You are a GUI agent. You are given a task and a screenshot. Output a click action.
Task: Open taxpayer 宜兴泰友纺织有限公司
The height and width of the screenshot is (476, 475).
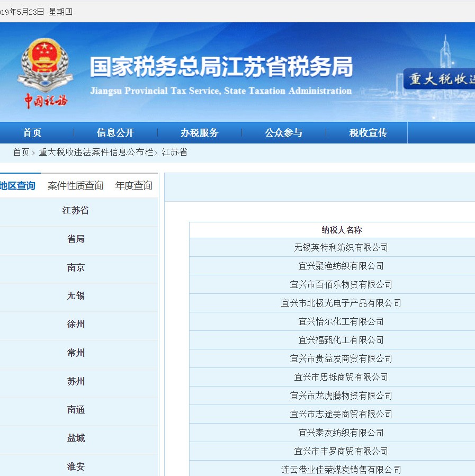click(341, 433)
